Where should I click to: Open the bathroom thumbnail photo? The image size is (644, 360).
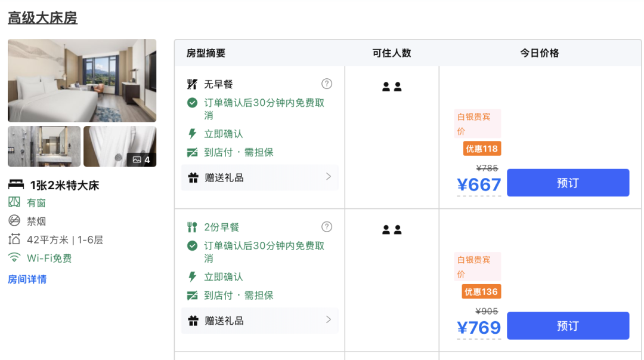(44, 146)
